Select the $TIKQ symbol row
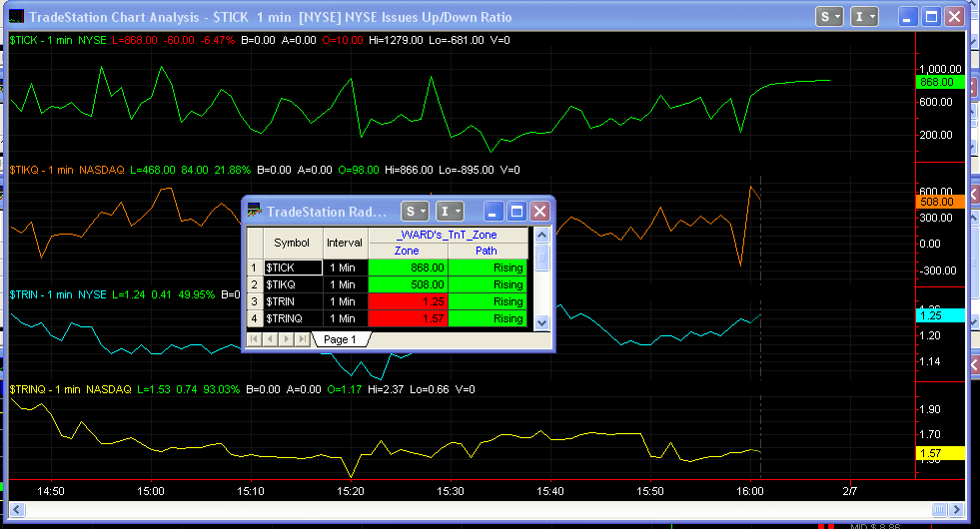The image size is (980, 529). coord(293,284)
